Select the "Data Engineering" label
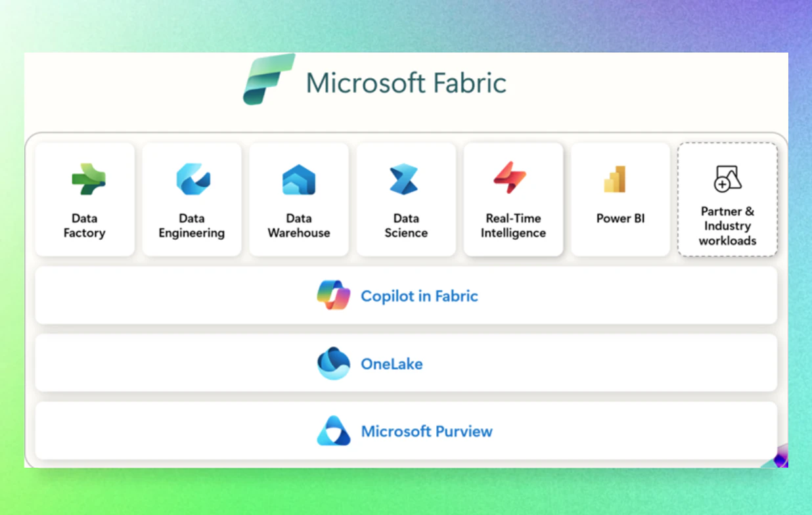Screen dimensions: 812x515 192,225
